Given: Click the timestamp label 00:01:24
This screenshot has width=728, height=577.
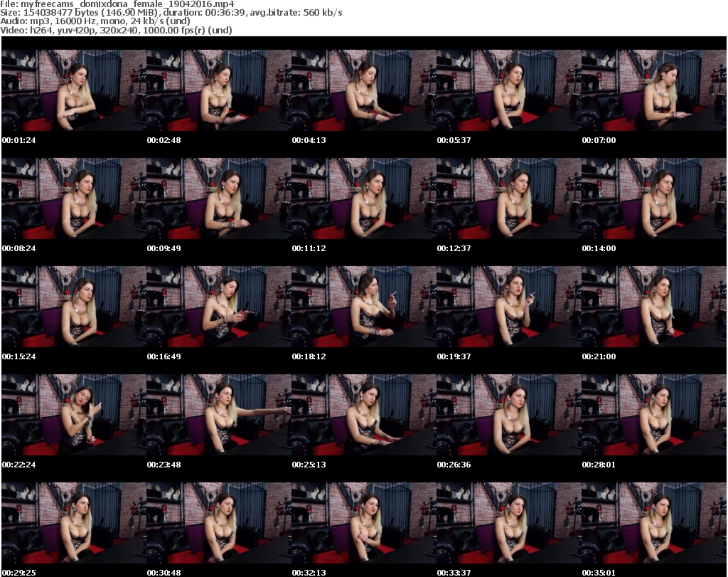Looking at the screenshot, I should coord(18,140).
